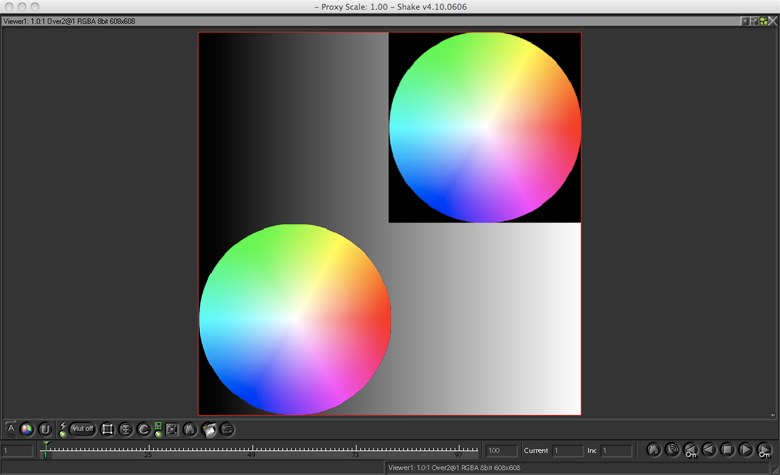Click the flipbook render icon
Image resolution: width=780 pixels, height=475 pixels.
[210, 429]
